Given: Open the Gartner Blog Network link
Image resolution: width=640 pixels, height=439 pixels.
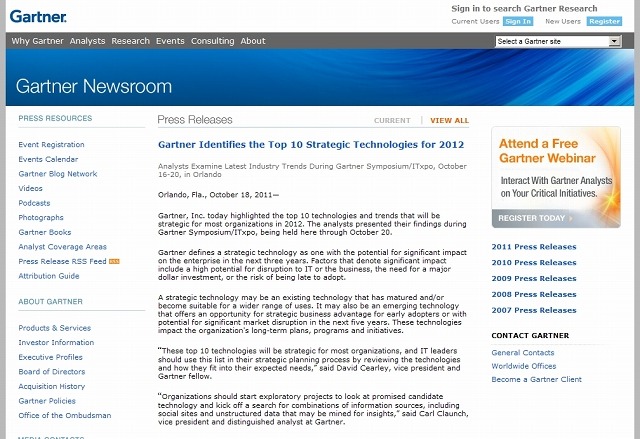Looking at the screenshot, I should click(x=58, y=174).
